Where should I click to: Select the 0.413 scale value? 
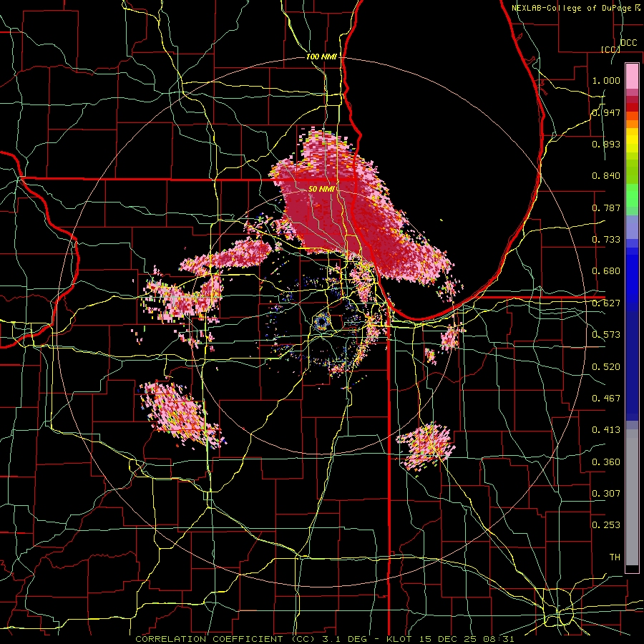606,430
